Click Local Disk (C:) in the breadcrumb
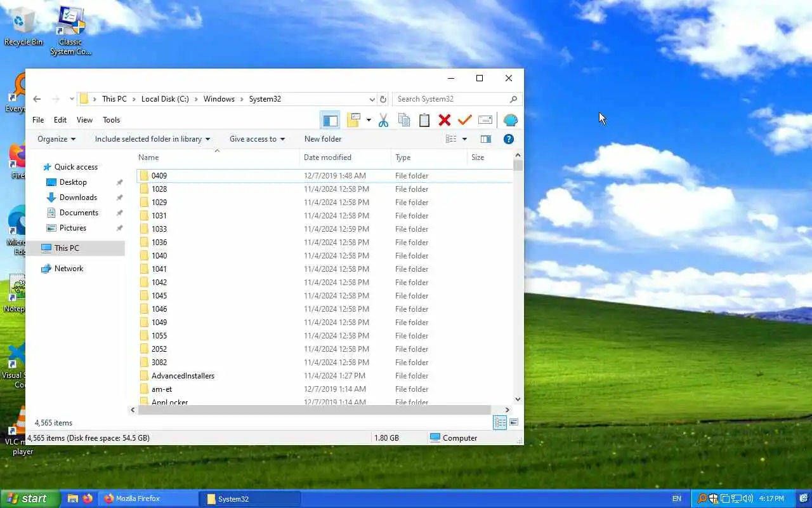Screen dimensions: 812x508 click(165, 99)
